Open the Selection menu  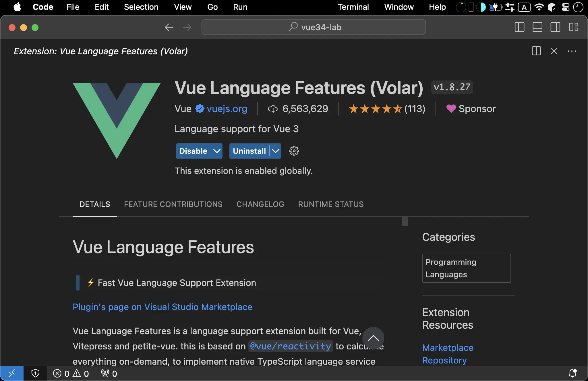click(141, 7)
